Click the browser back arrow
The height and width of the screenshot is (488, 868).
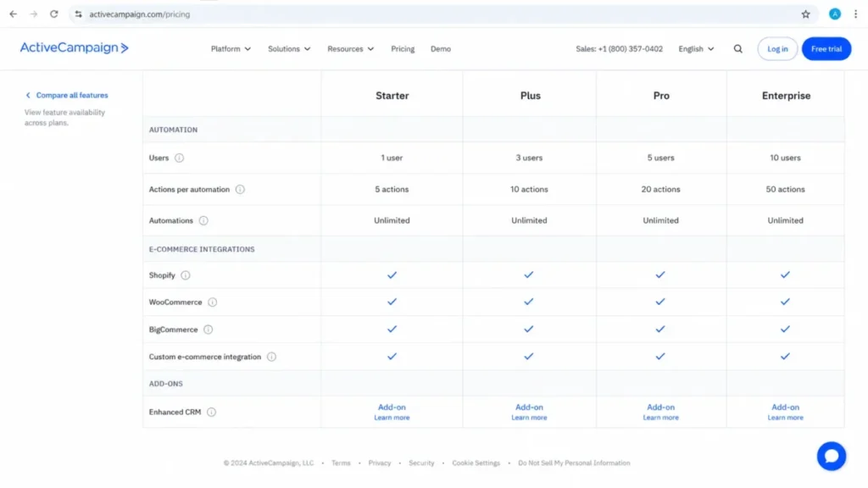14,14
